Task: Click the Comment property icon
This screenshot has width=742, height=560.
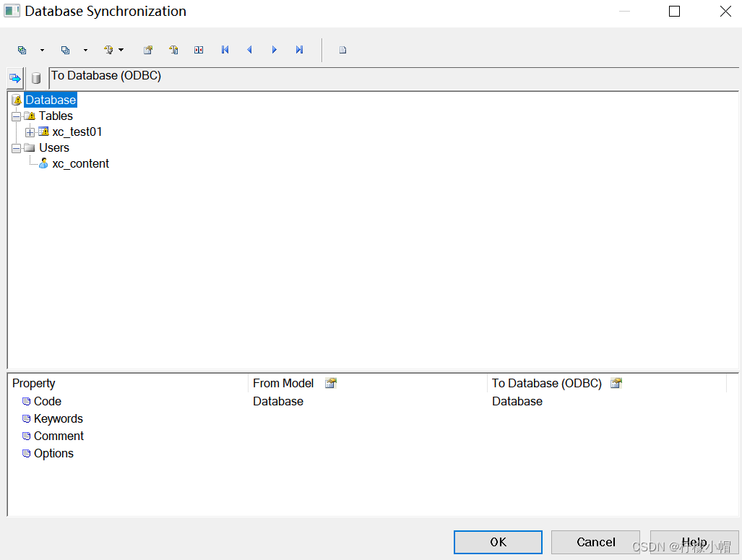Action: click(27, 436)
